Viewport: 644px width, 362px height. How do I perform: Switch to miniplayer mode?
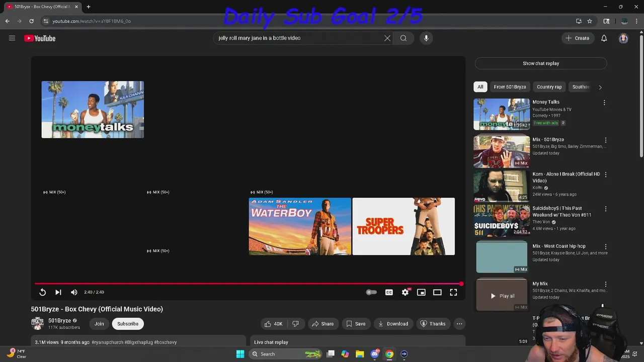(421, 292)
